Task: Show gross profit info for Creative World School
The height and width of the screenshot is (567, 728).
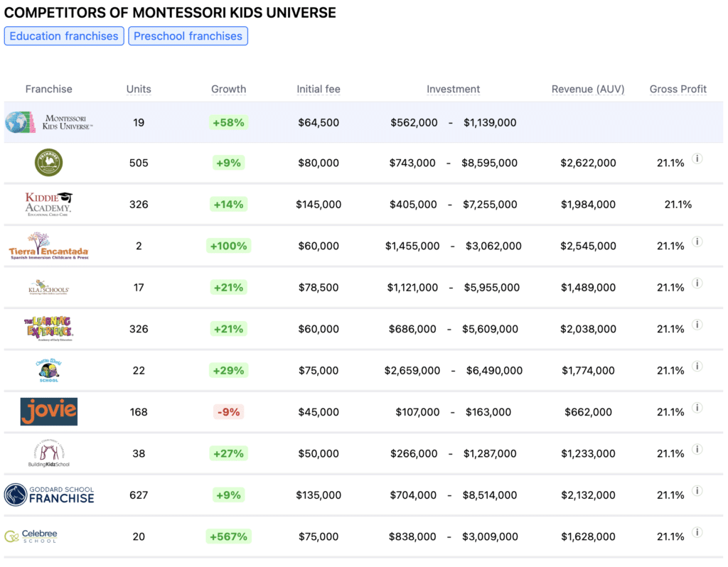Action: (x=697, y=366)
